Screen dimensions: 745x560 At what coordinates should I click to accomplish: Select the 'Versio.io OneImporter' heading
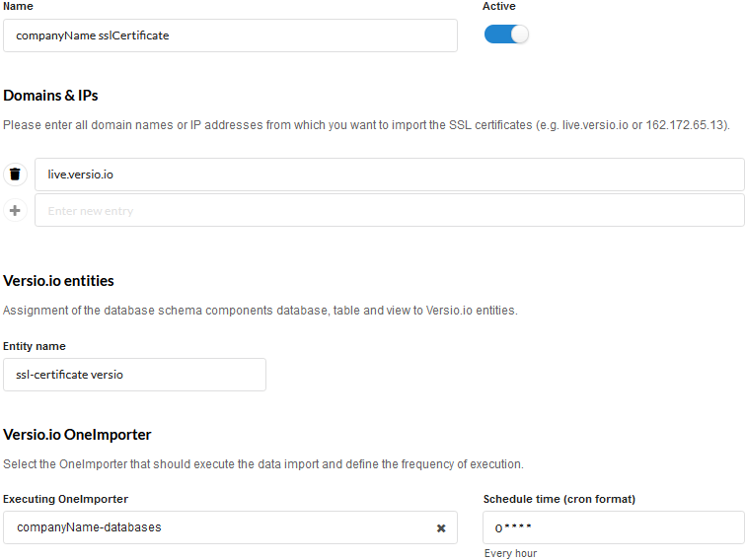pyautogui.click(x=77, y=435)
